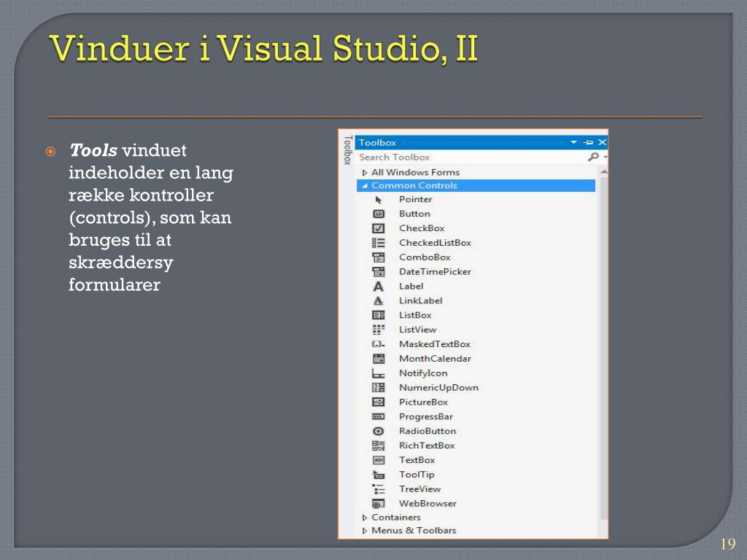Choose the Label letter A icon
Screen dimensions: 747x560
(379, 286)
